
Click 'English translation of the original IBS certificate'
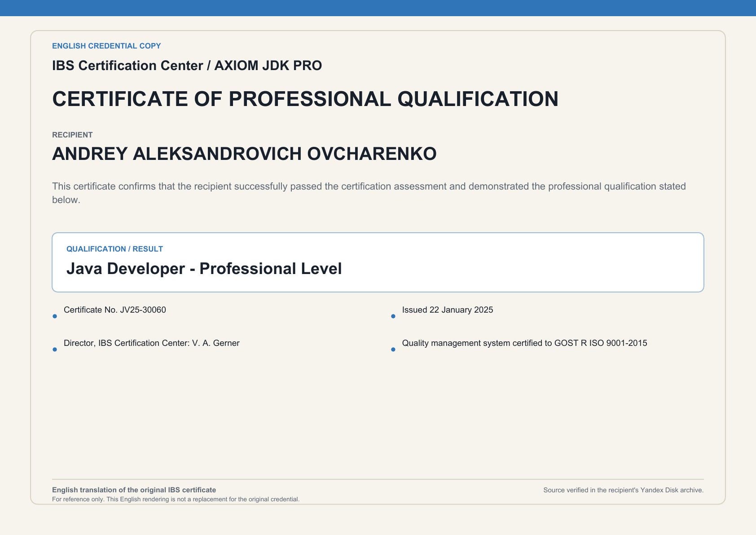134,490
